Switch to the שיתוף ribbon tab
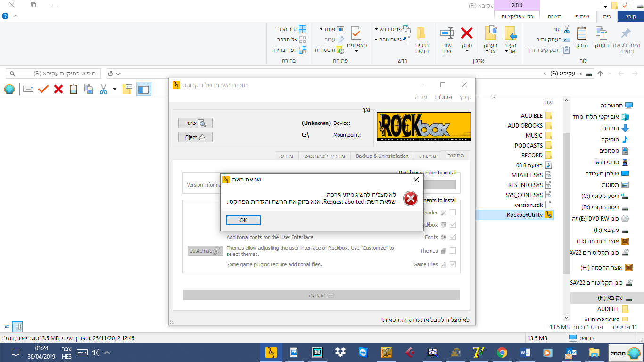 tap(581, 16)
